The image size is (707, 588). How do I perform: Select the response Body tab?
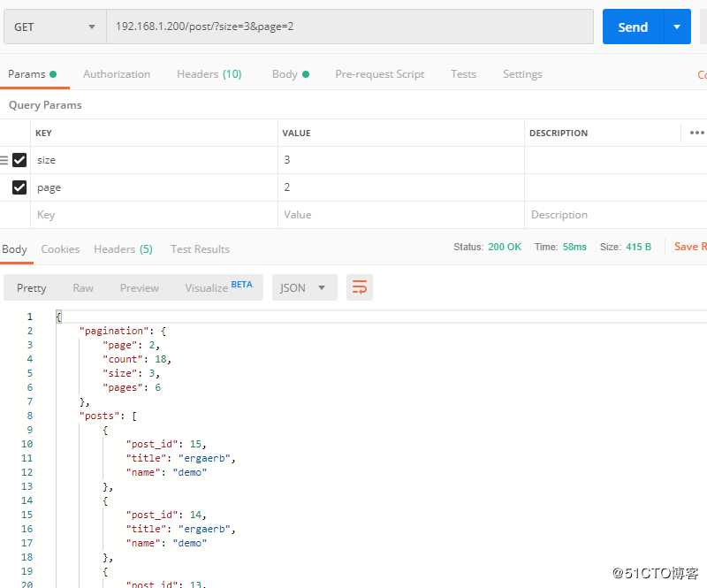14,249
